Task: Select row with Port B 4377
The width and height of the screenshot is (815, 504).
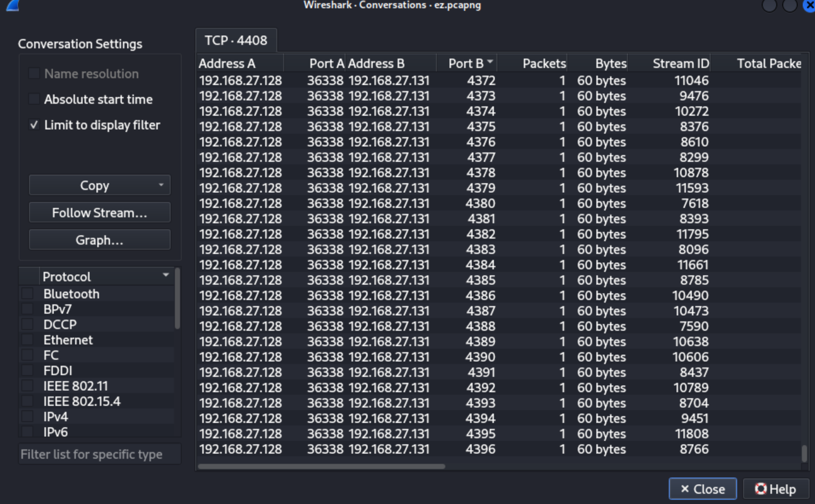Action: (x=499, y=157)
